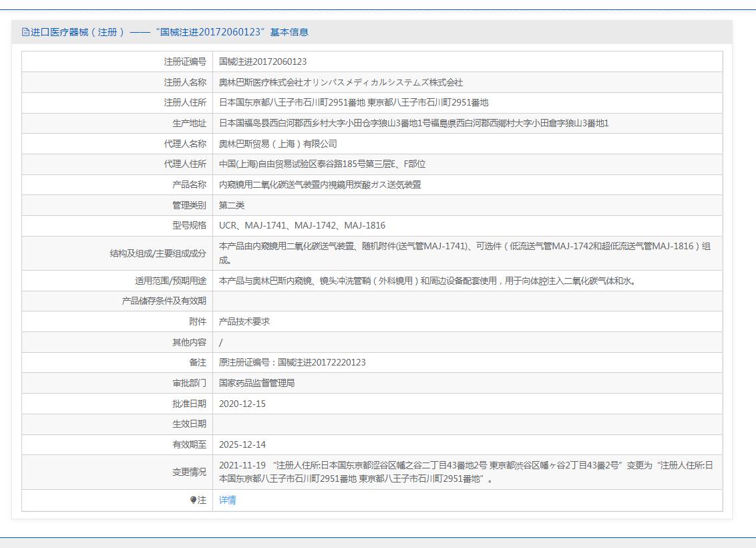
Task: Click the 审批部门 label
Action: coord(190,384)
